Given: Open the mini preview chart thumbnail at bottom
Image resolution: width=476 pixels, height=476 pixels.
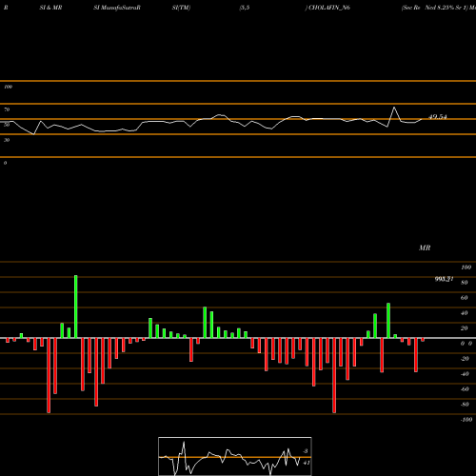Looking at the screenshot, I should pyautogui.click(x=235, y=456).
